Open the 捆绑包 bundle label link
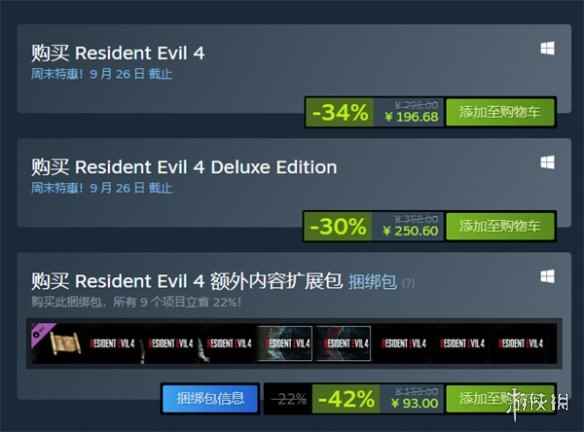 (372, 282)
